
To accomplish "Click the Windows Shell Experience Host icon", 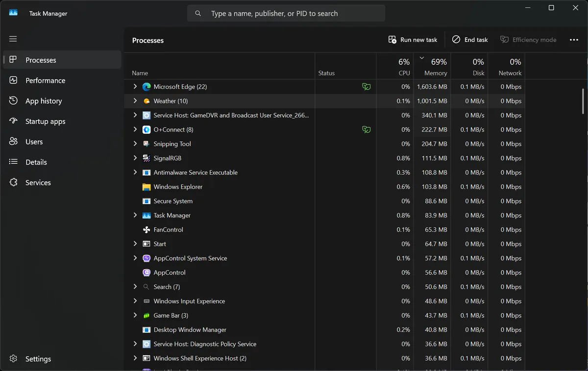I will [146, 358].
